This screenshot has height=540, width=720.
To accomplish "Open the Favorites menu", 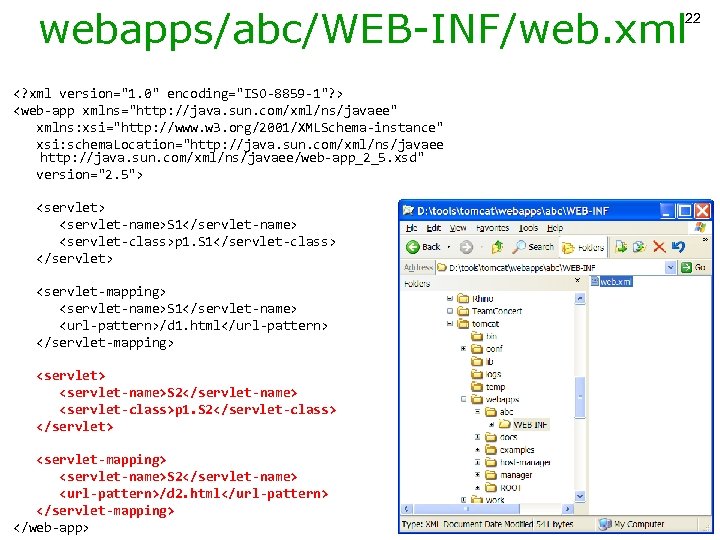I will tap(493, 228).
